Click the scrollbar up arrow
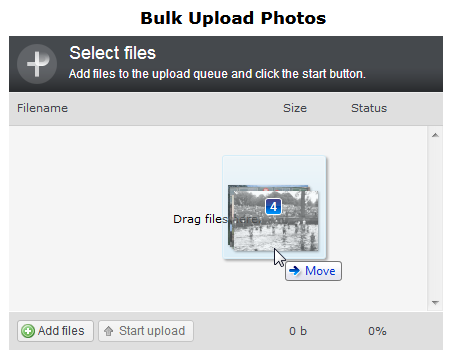This screenshot has height=363, width=460. 435,135
